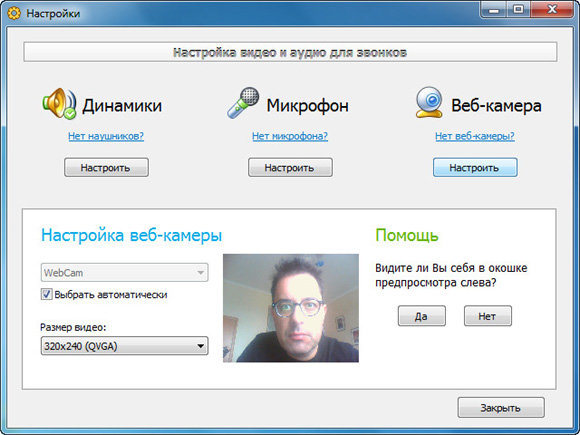Image resolution: width=580 pixels, height=435 pixels.
Task: Click the webcam preview image
Action: click(x=291, y=308)
